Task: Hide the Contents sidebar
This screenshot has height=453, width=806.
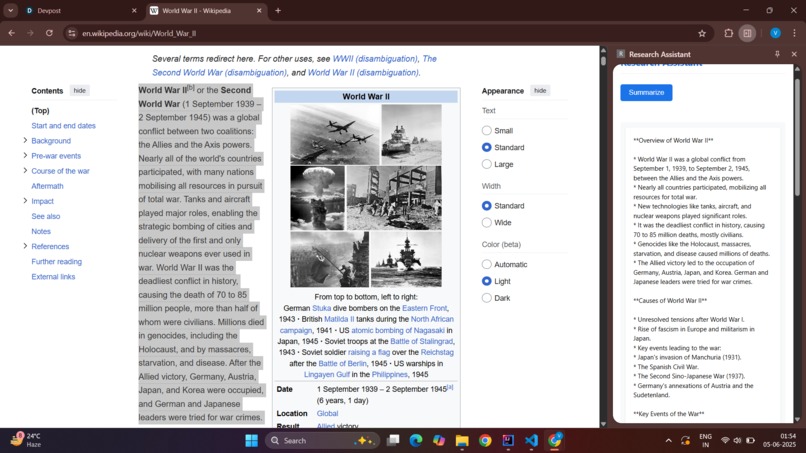Action: [x=79, y=90]
